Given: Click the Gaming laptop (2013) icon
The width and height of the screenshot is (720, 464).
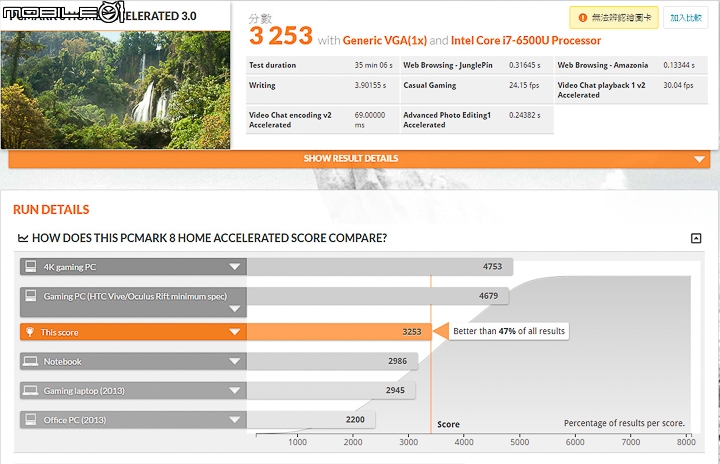Looking at the screenshot, I should 31,390.
